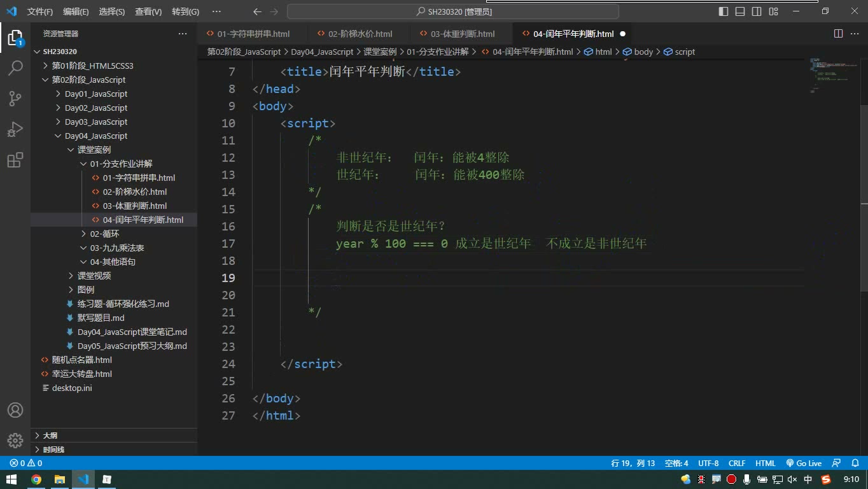The width and height of the screenshot is (868, 489).
Task: Toggle the secondary side bar layout icon
Action: pyautogui.click(x=757, y=11)
